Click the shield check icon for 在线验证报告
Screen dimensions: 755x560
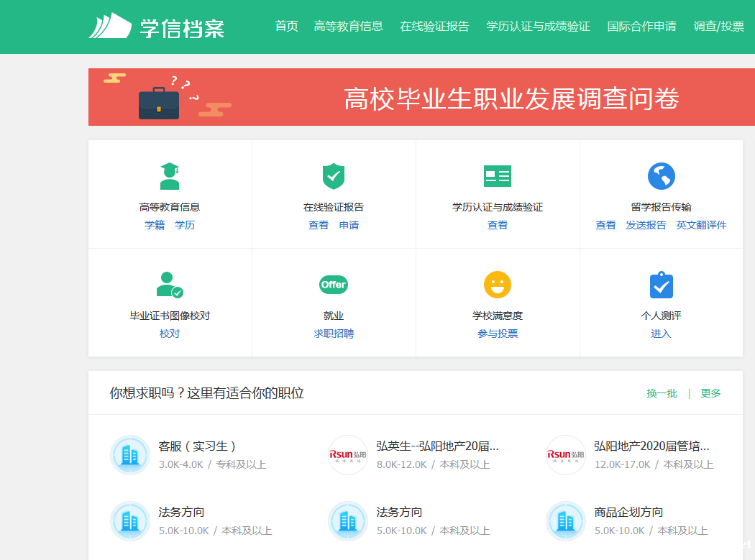point(333,176)
